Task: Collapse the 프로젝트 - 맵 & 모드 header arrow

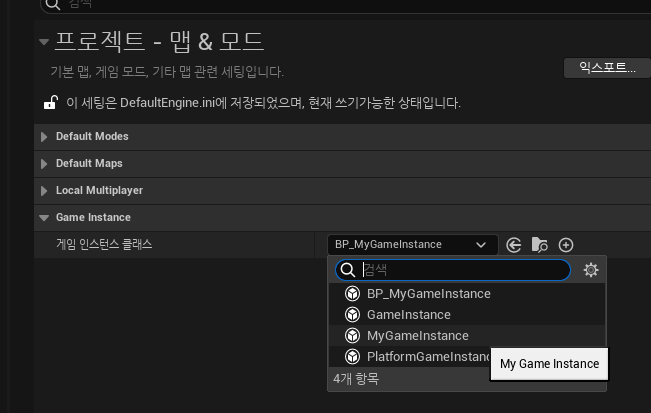Action: [44, 42]
